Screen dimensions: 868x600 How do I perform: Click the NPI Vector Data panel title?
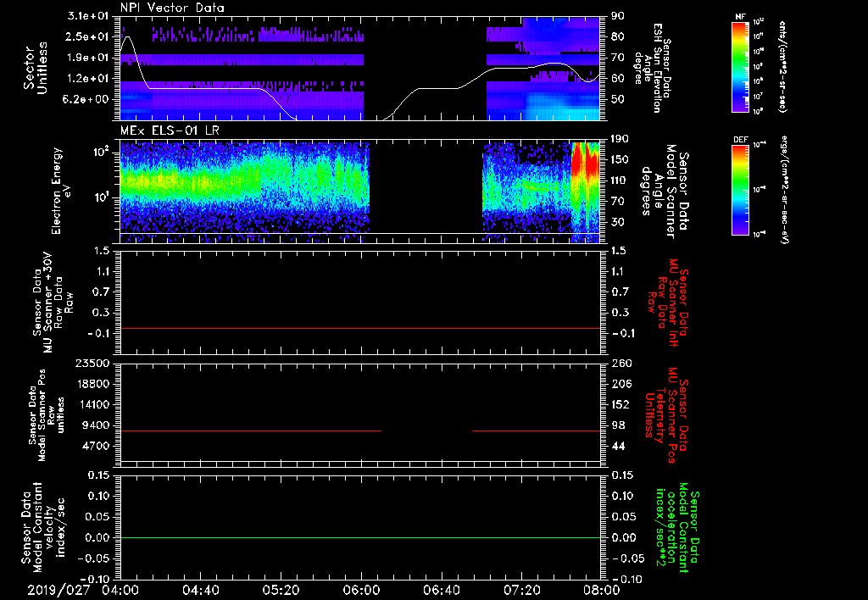[x=172, y=8]
